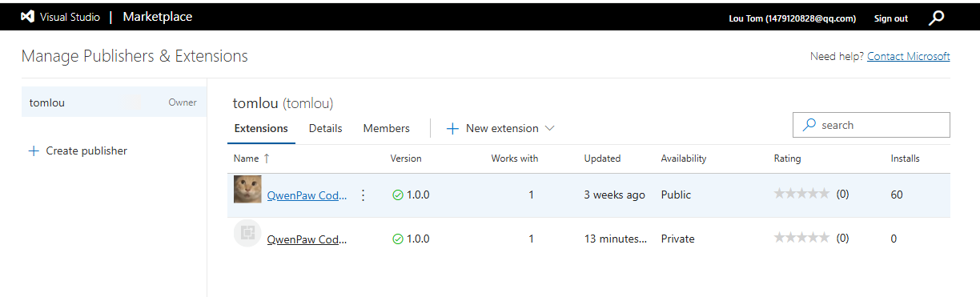Click the Owner role label
This screenshot has width=980, height=297.
pyautogui.click(x=183, y=102)
